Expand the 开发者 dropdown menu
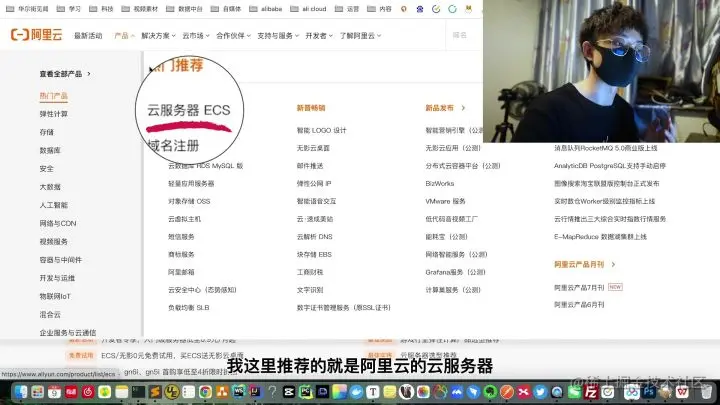720x405 pixels. (319, 35)
